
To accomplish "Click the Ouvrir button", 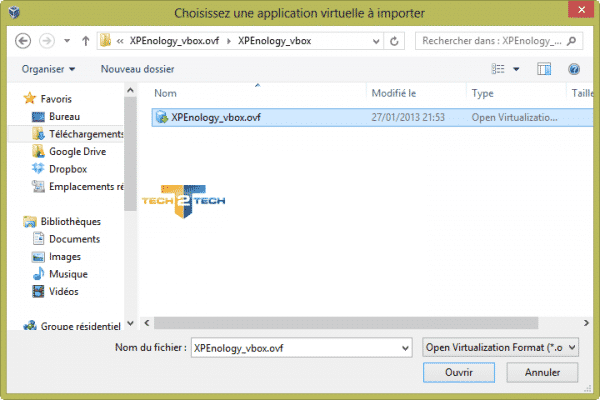I will [459, 372].
